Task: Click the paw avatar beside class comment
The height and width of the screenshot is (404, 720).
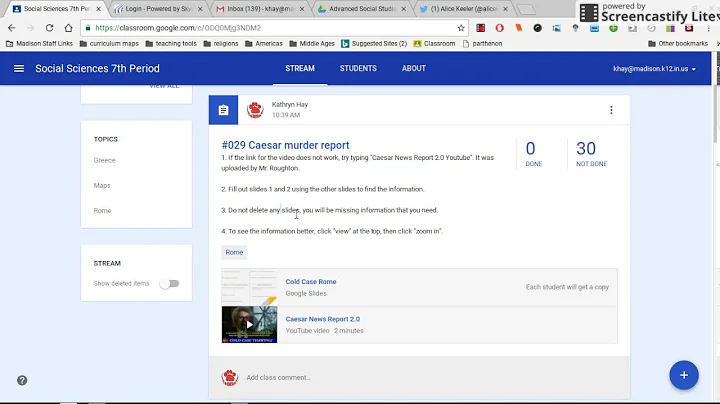Action: pyautogui.click(x=230, y=377)
